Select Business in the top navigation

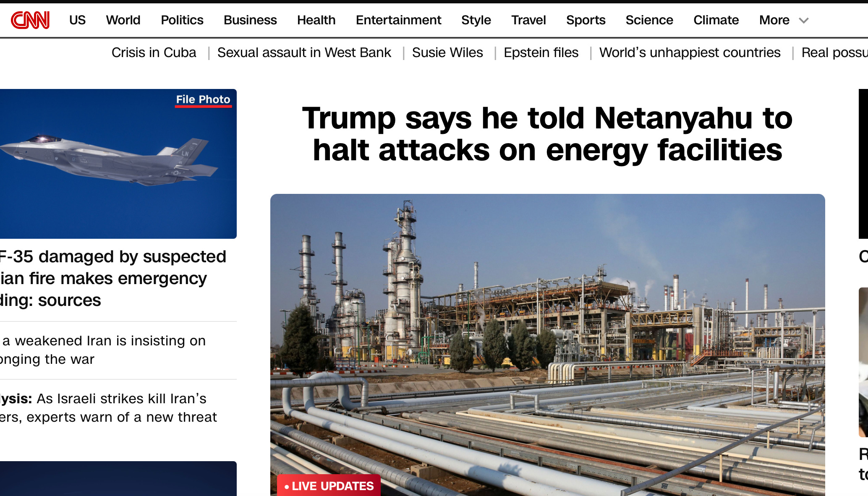(x=250, y=20)
